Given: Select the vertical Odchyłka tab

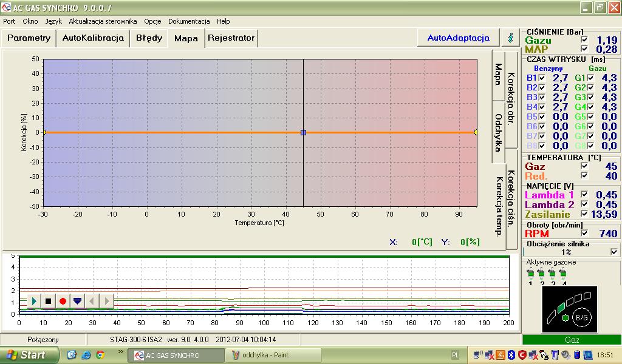Looking at the screenshot, I should coord(498,132).
